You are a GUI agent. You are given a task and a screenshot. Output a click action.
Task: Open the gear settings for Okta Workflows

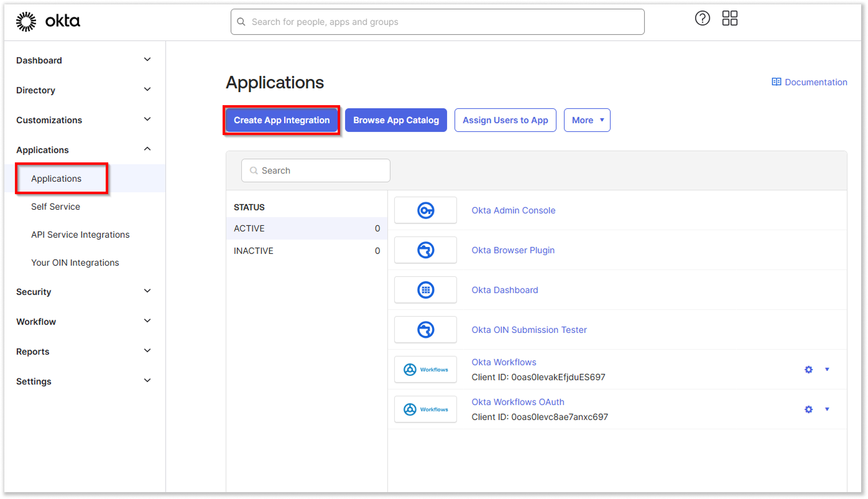click(808, 370)
